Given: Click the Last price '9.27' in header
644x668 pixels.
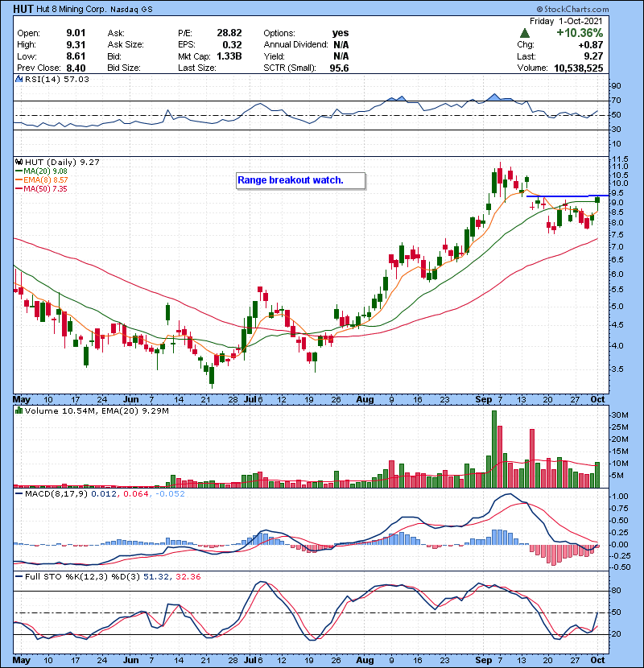Looking at the screenshot, I should pyautogui.click(x=593, y=56).
